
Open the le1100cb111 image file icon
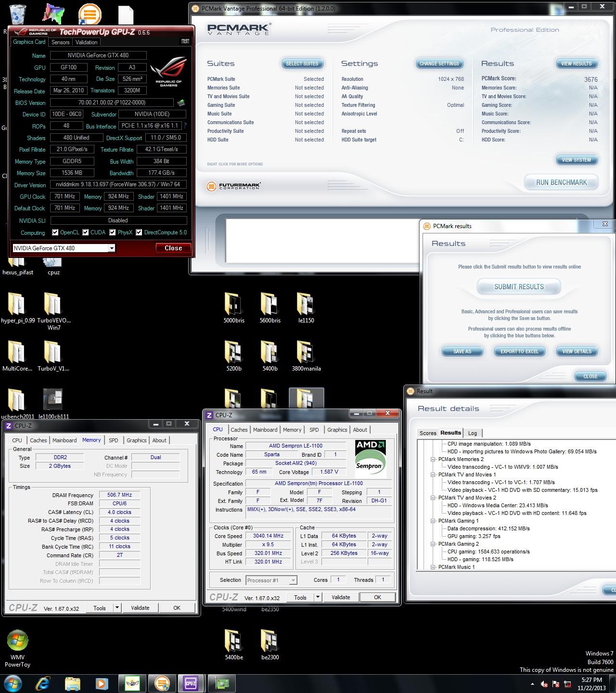[53, 400]
